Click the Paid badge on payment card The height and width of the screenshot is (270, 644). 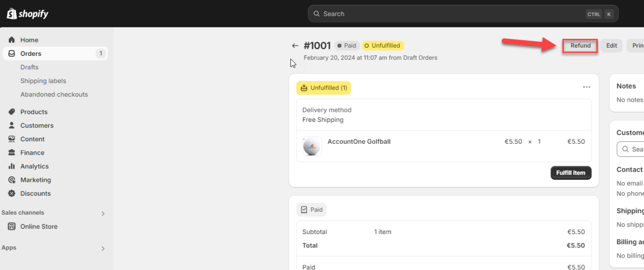click(x=311, y=210)
